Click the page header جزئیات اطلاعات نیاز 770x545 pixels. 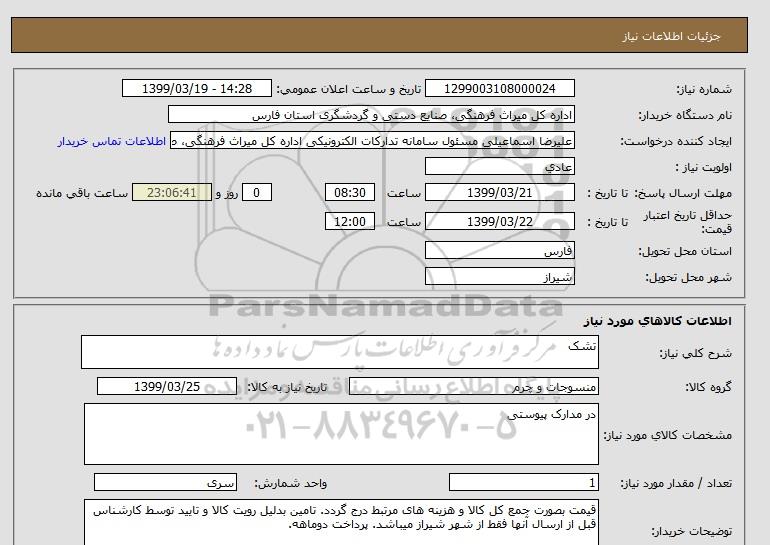point(671,36)
